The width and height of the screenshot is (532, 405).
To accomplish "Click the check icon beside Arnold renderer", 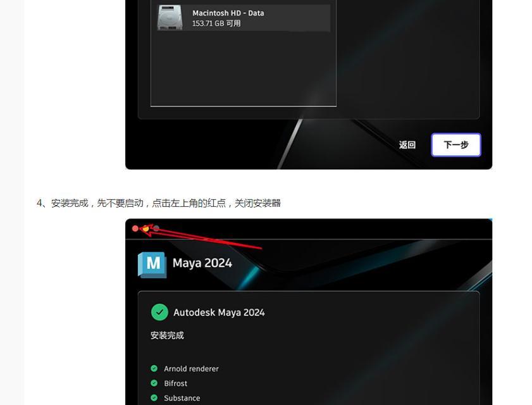I will coord(154,368).
